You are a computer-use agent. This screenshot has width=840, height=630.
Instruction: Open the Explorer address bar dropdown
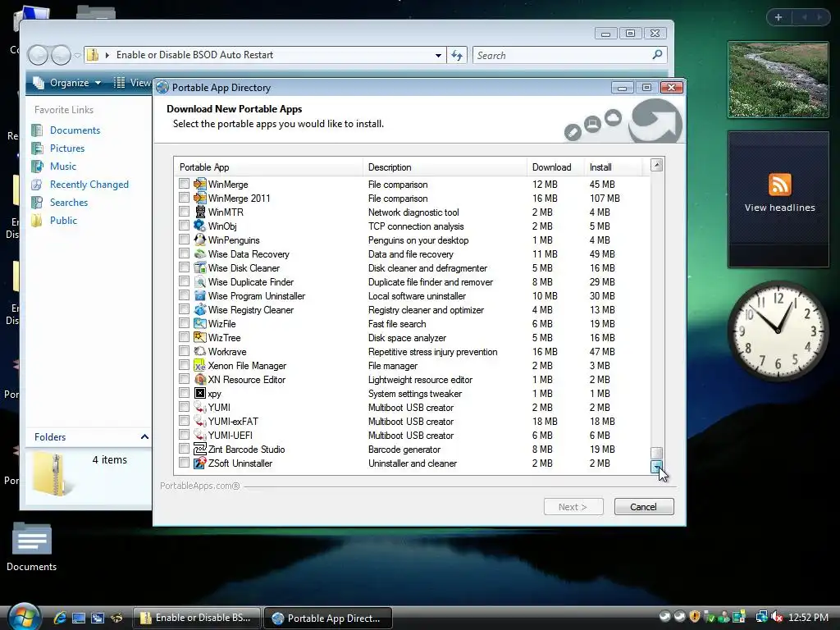(438, 55)
